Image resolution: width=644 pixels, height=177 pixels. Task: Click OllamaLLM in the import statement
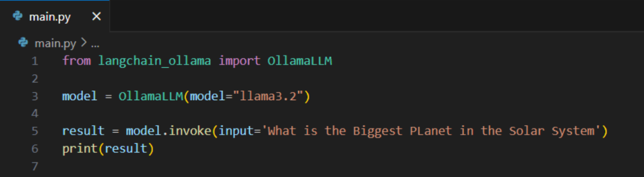pos(300,61)
